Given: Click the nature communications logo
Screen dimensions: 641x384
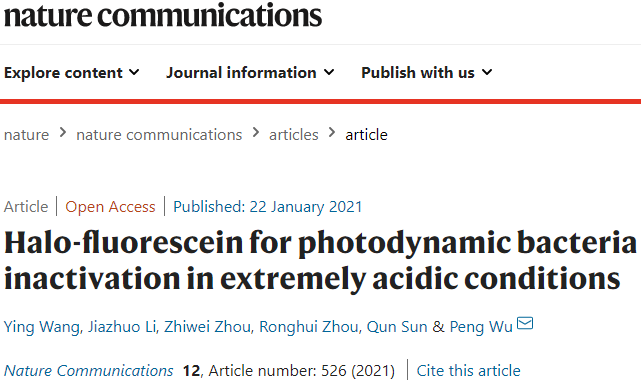Looking at the screenshot, I should tap(163, 16).
